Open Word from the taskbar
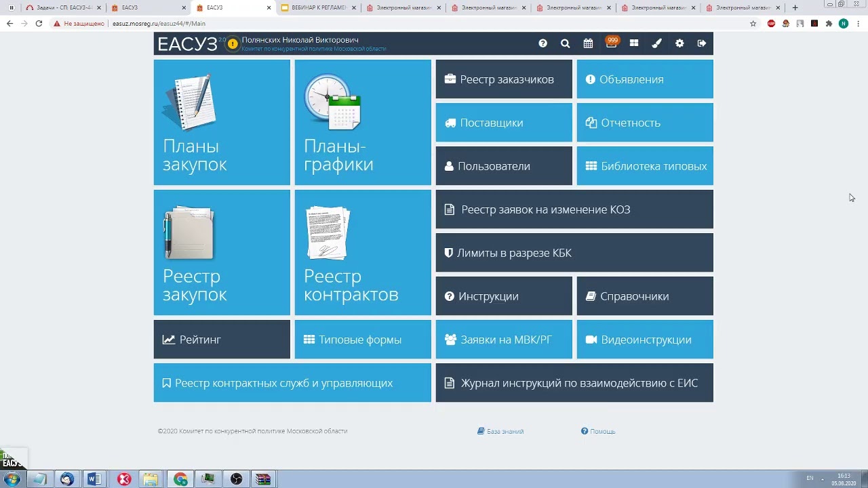This screenshot has width=868, height=488. pos(94,479)
